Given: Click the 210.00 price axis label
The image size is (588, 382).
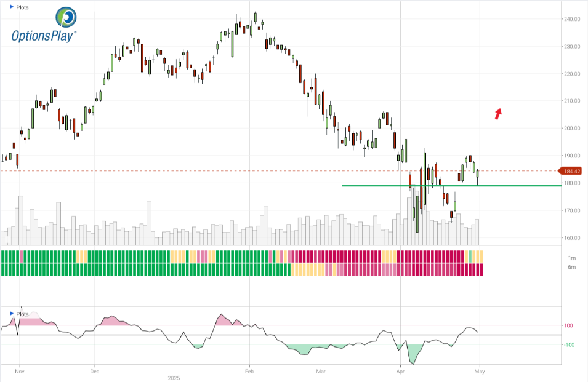Looking at the screenshot, I should (572, 101).
